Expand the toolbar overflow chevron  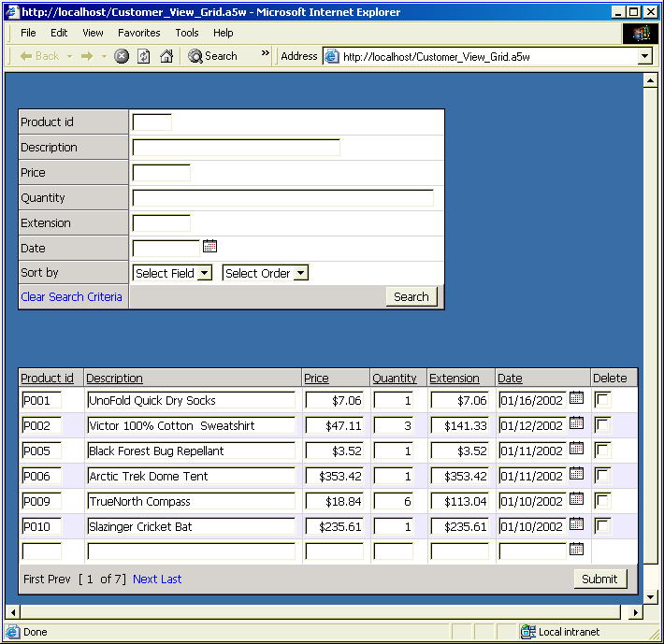[266, 53]
